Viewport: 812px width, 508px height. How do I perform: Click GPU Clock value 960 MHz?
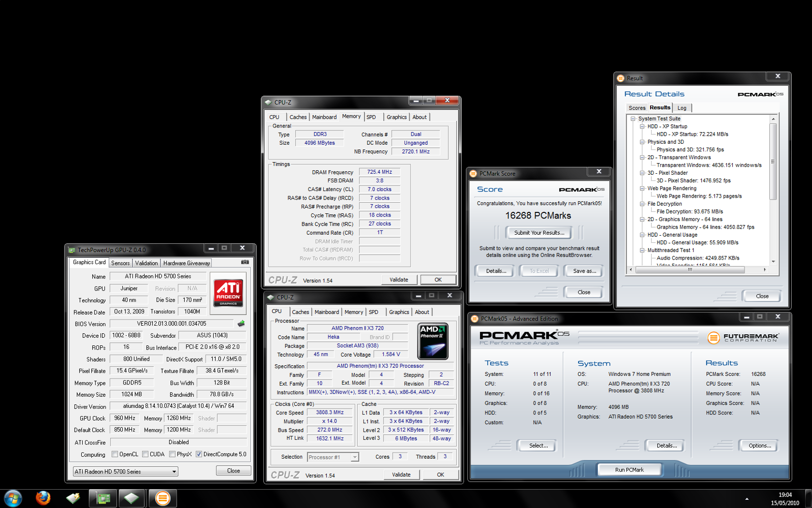(124, 418)
